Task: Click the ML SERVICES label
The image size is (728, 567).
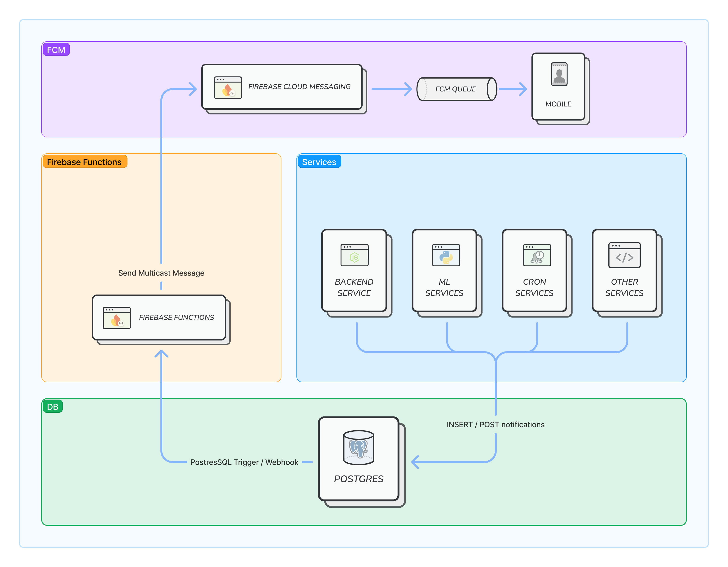Action: 444,287
